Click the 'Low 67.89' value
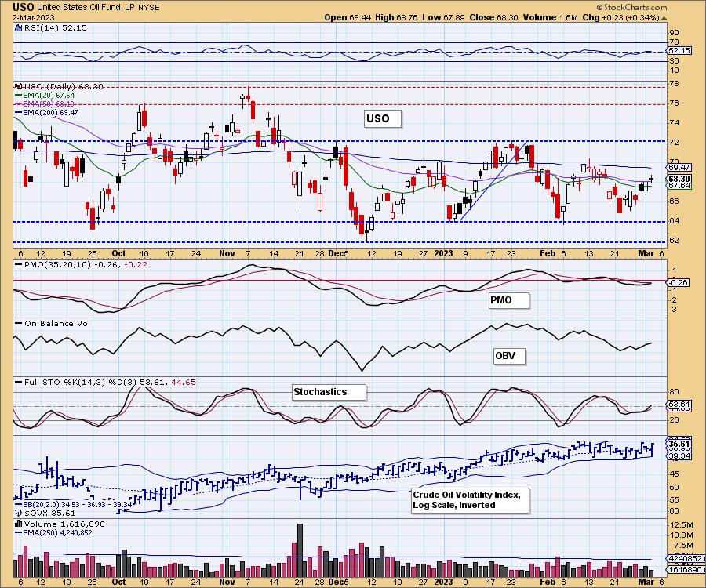The width and height of the screenshot is (706, 588). tap(443, 17)
